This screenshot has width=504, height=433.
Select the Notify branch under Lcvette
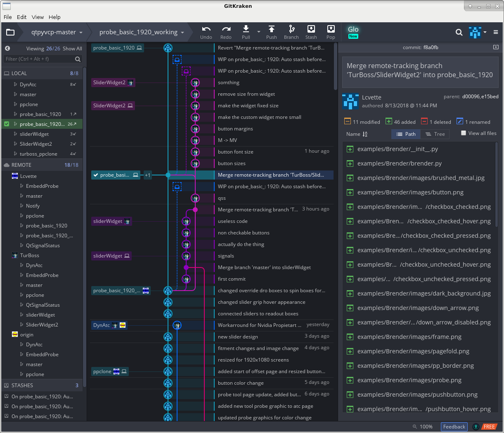(x=33, y=206)
